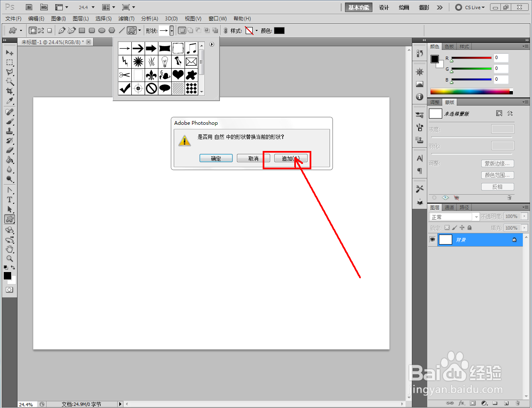
Task: Select the Clone Stamp tool
Action: click(10, 131)
